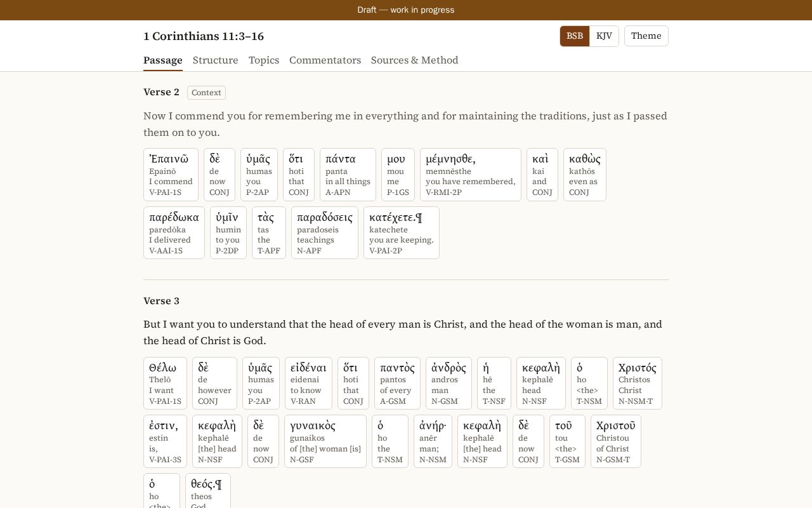812x508 pixels.
Task: Click the 'Draft — work in progress' banner text
Action: [406, 10]
